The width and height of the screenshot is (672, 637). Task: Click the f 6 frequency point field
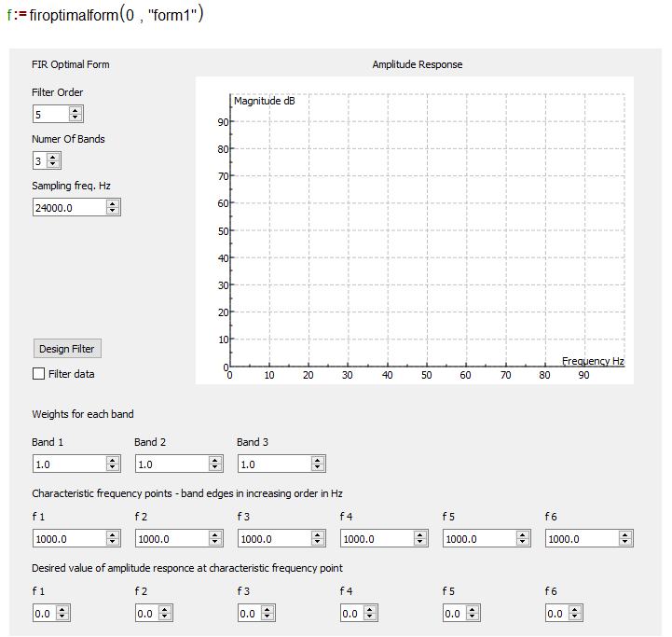[x=581, y=538]
